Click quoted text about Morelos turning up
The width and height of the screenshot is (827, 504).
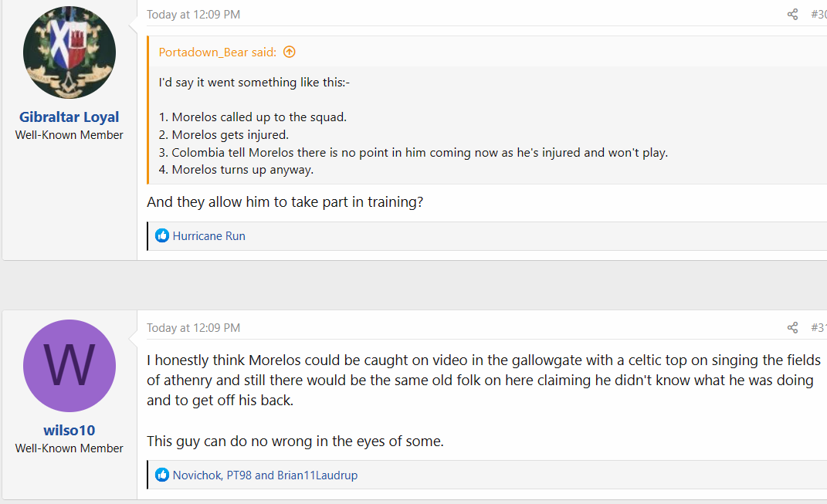click(236, 170)
